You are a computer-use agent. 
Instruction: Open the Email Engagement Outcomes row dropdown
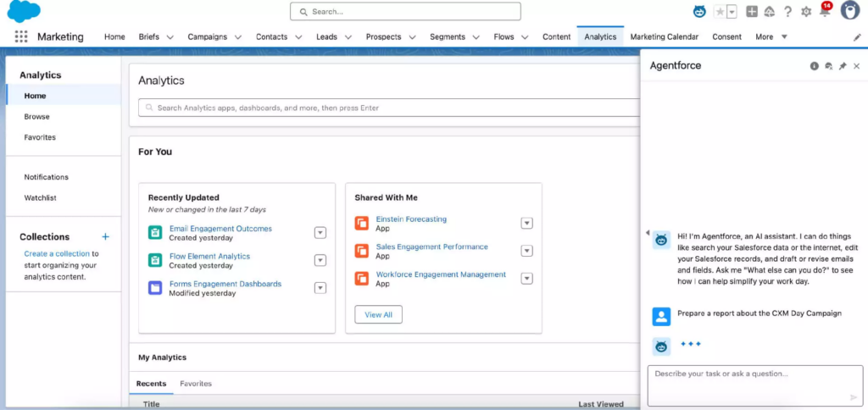tap(320, 232)
